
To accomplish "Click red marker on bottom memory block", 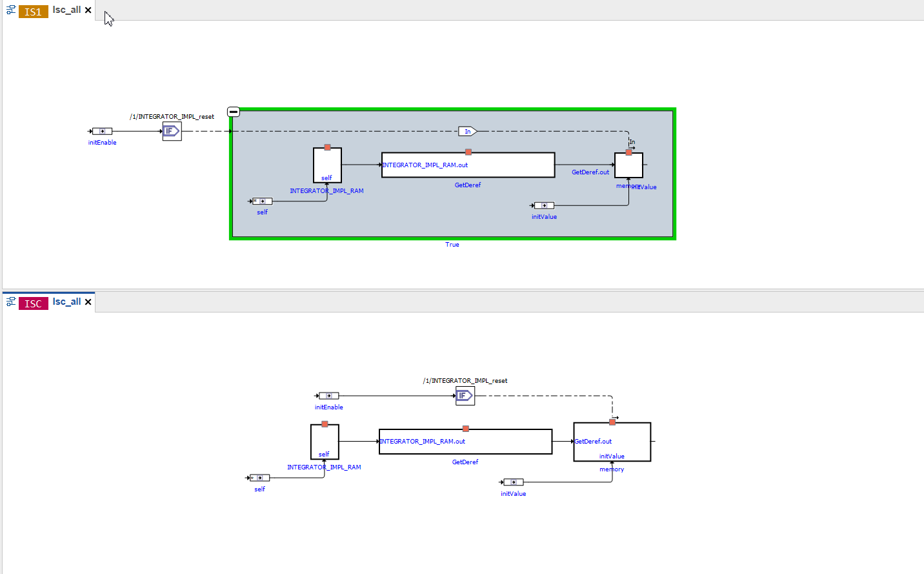I will pos(612,422).
